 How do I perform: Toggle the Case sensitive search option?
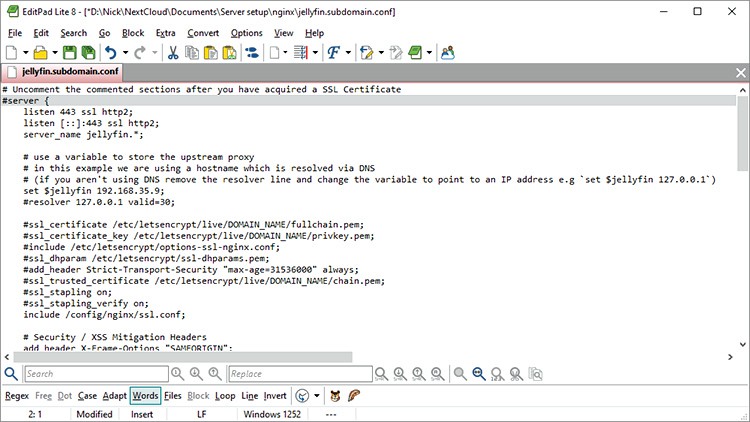pyautogui.click(x=87, y=396)
